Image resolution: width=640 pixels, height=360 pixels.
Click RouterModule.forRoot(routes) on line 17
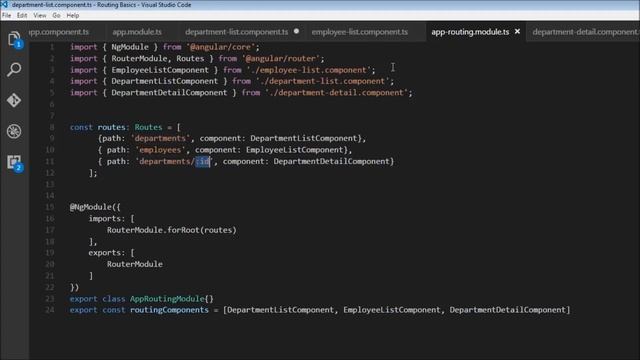click(171, 230)
